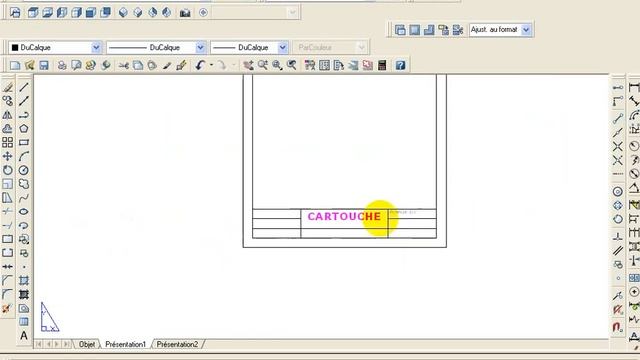Select the Spline draw tool

click(x=24, y=198)
